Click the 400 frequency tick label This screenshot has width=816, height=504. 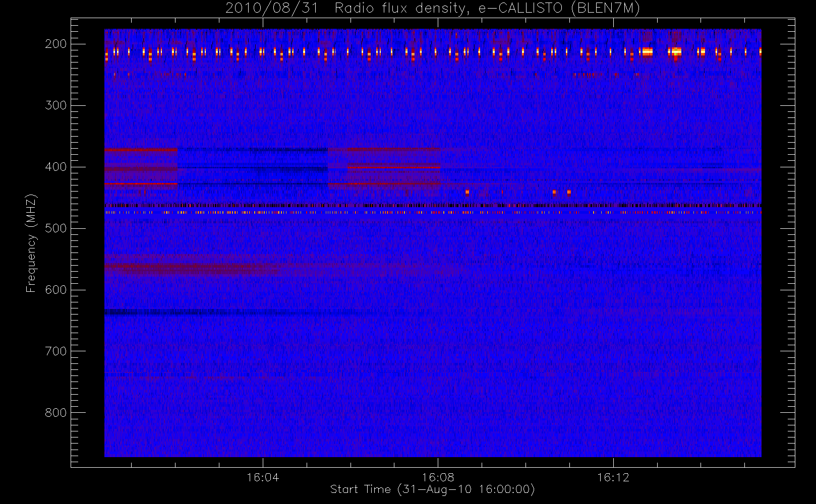[56, 167]
